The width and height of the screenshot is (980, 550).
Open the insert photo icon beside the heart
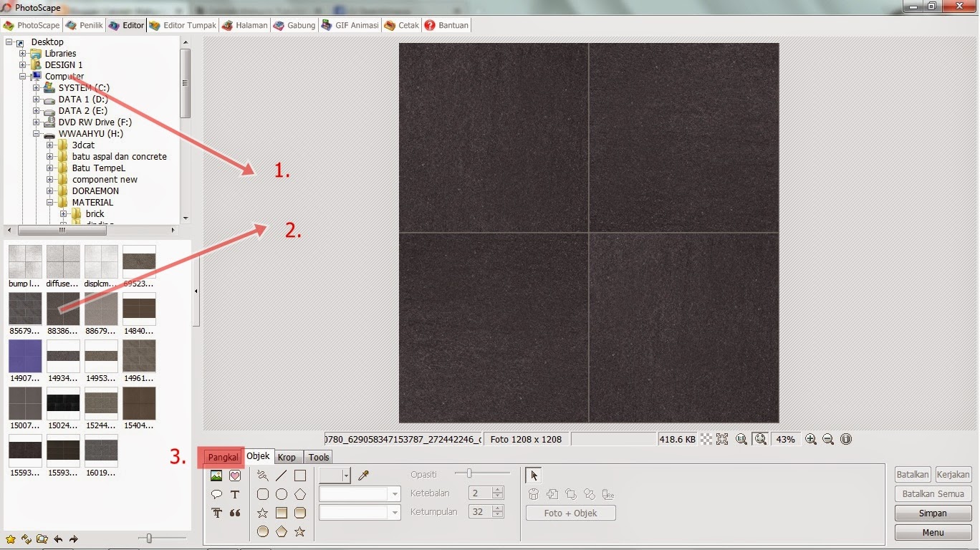(216, 476)
